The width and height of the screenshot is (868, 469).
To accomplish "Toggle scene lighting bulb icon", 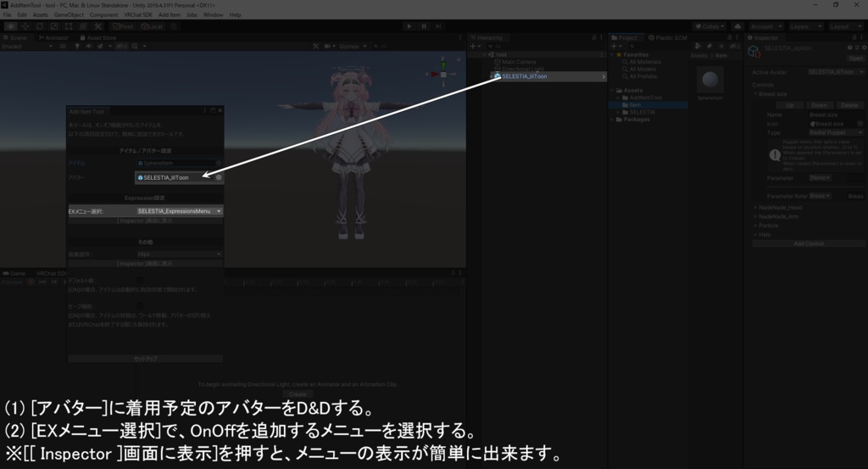I will tap(77, 47).
